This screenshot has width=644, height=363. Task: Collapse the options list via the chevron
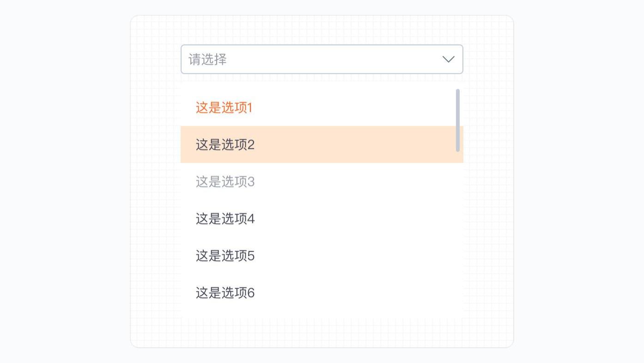pyautogui.click(x=448, y=59)
